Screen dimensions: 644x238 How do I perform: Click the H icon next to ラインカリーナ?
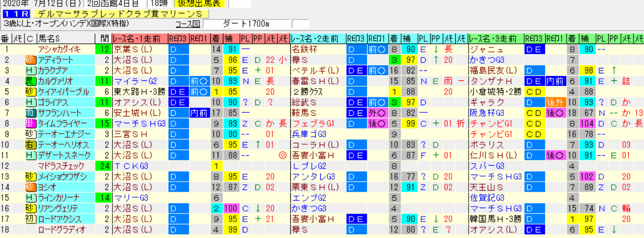pos(30,198)
